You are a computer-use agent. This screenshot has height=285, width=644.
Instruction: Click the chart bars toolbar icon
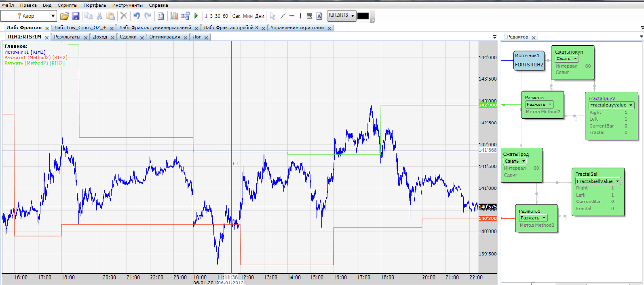[174, 16]
